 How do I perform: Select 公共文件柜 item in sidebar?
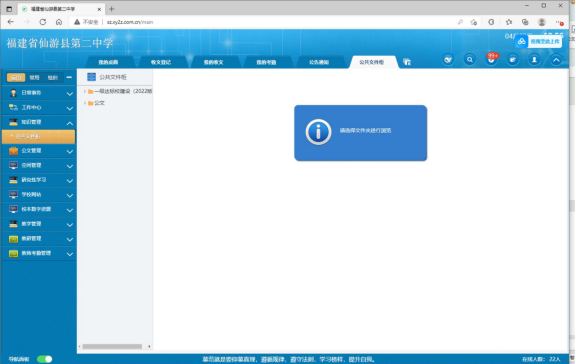tap(39, 137)
